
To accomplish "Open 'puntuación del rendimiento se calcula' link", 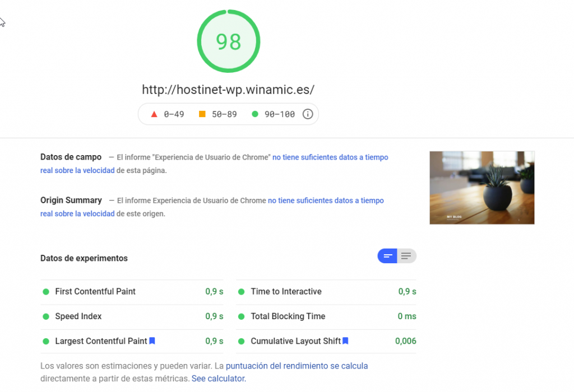I will (297, 366).
